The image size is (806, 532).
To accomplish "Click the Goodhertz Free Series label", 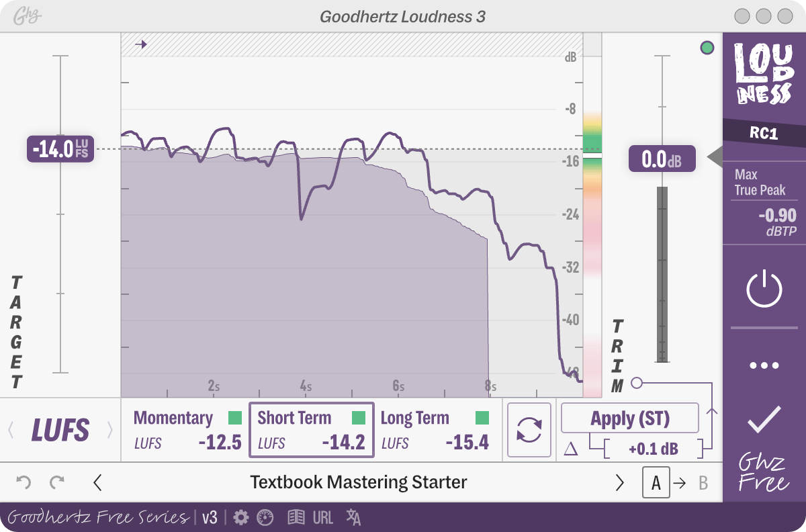I will 98,517.
